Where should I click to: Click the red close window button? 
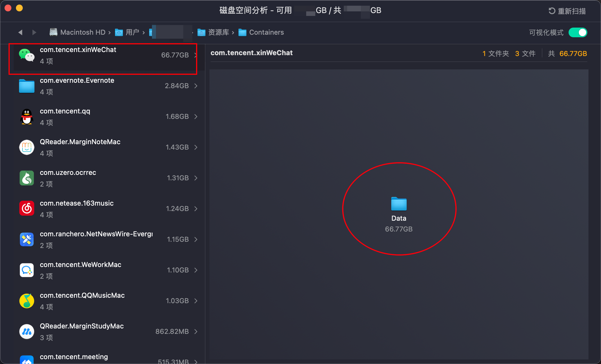[8, 8]
